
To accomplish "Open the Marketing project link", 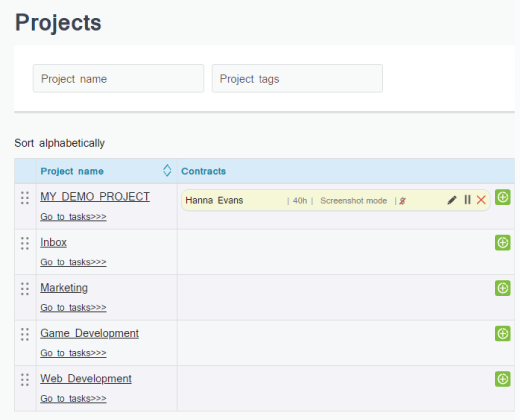I will click(64, 288).
